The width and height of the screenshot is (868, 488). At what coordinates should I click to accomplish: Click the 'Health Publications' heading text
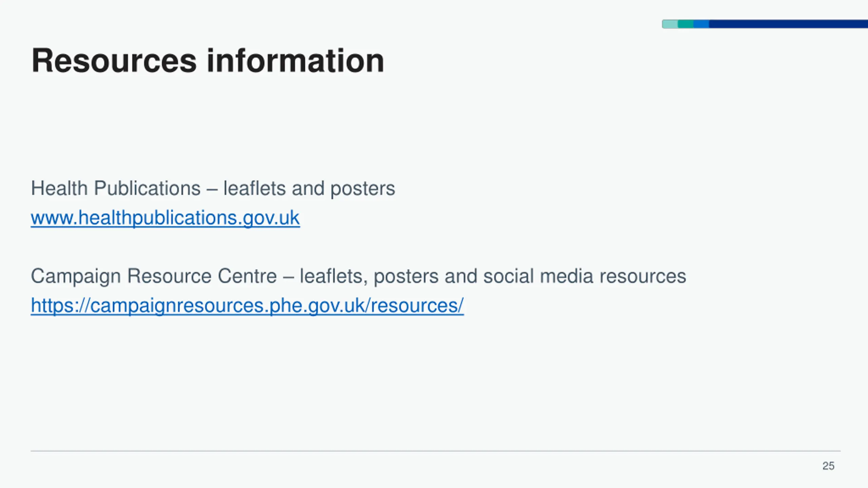click(x=115, y=188)
